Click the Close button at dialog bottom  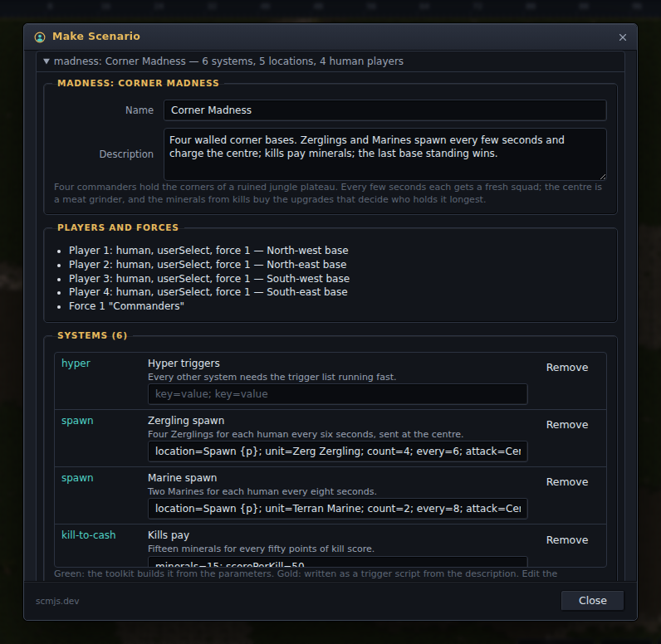coord(592,600)
